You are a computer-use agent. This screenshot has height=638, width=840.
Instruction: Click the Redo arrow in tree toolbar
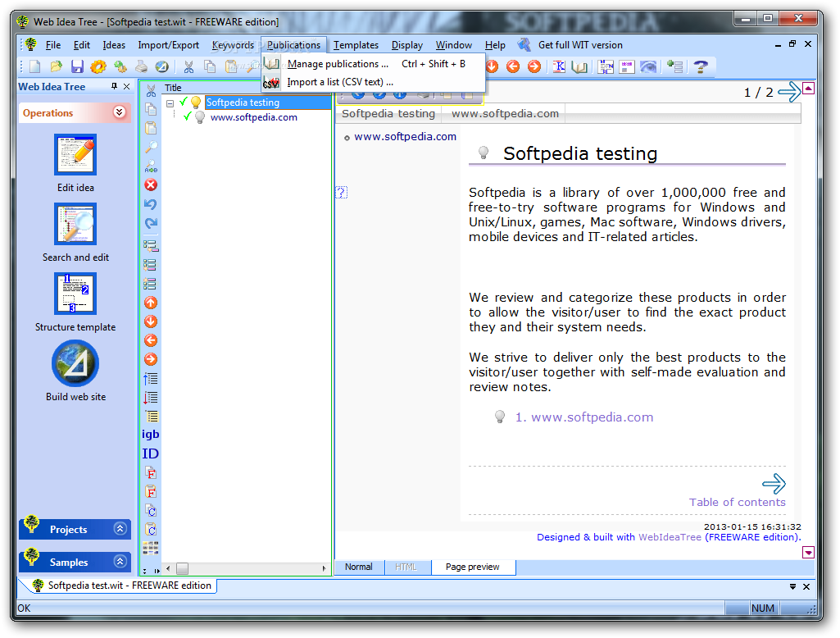pyautogui.click(x=151, y=223)
